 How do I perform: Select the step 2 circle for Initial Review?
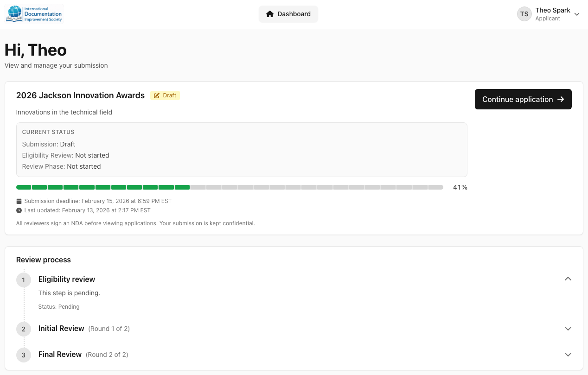click(24, 329)
